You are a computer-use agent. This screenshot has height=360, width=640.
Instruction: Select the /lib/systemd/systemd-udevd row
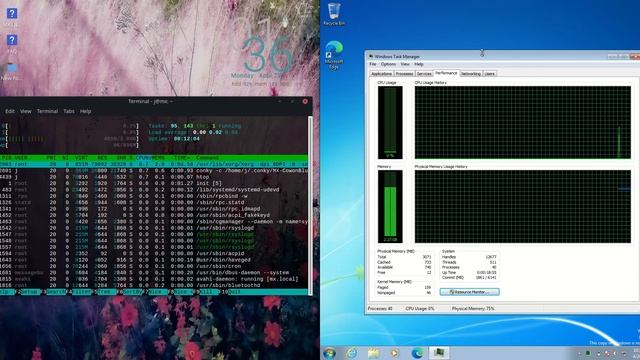154,190
